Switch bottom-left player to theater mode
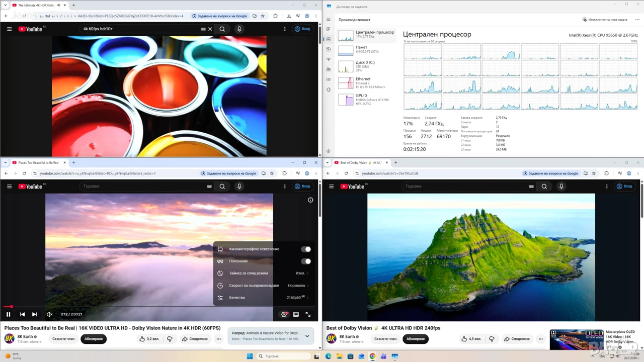The width and height of the screenshot is (644, 362). [x=296, y=314]
